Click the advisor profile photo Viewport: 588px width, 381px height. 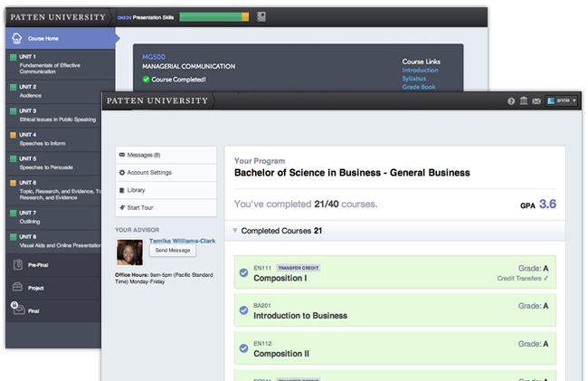tap(129, 252)
